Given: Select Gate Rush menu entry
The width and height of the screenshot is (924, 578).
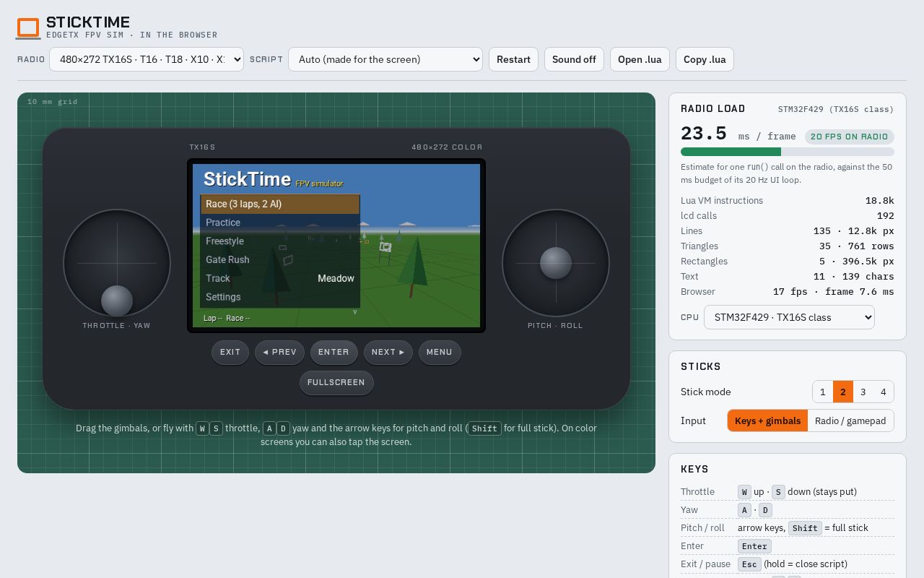Looking at the screenshot, I should 280,259.
